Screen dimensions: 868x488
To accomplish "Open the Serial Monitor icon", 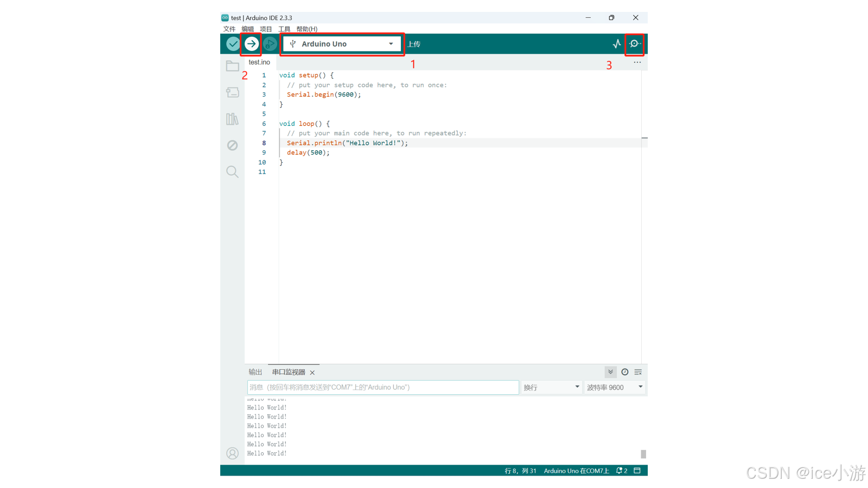I will click(x=635, y=44).
